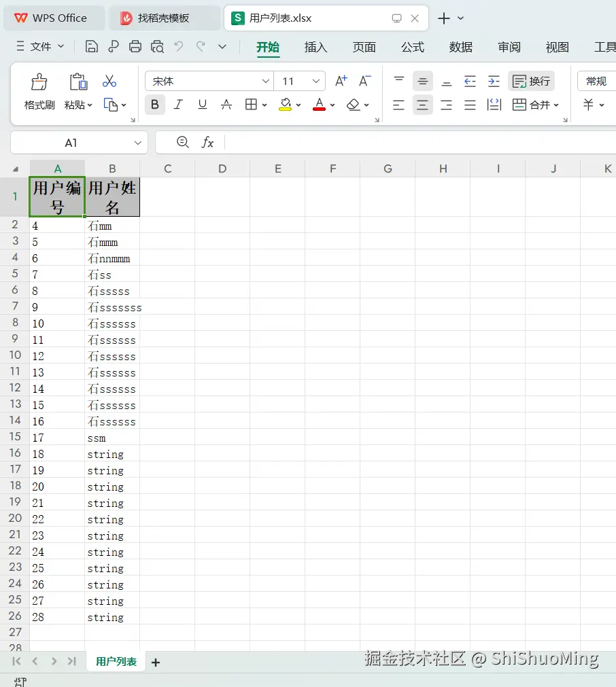Click Merge cells (合并) button
The height and width of the screenshot is (687, 616).
(x=530, y=105)
